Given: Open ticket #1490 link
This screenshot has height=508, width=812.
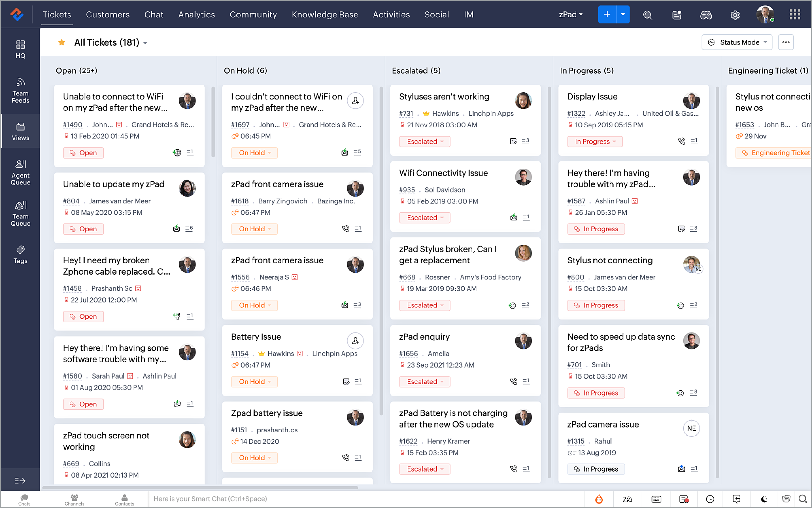Looking at the screenshot, I should [73, 125].
